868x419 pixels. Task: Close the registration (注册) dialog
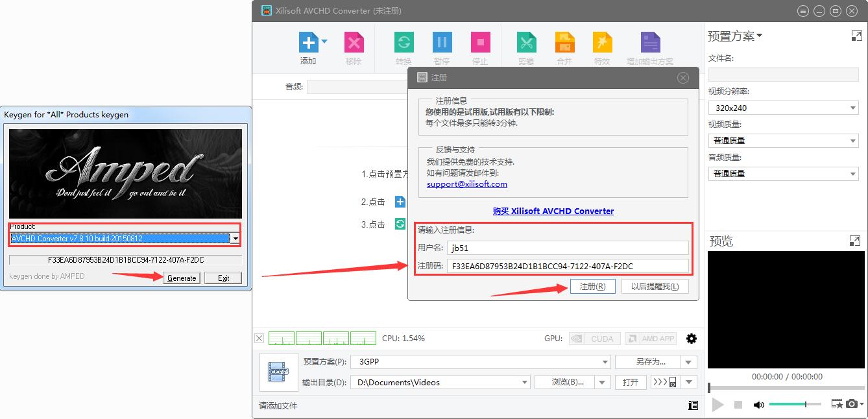tap(682, 77)
